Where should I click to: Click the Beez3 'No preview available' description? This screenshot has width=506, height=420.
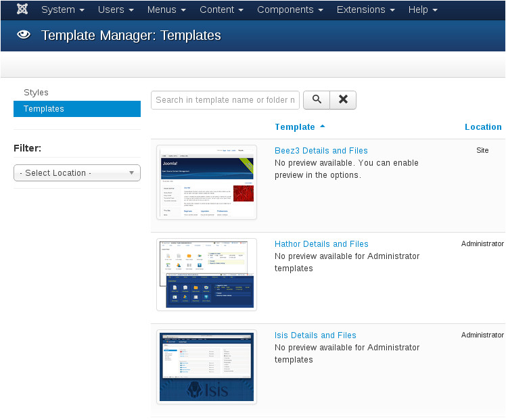coord(346,169)
